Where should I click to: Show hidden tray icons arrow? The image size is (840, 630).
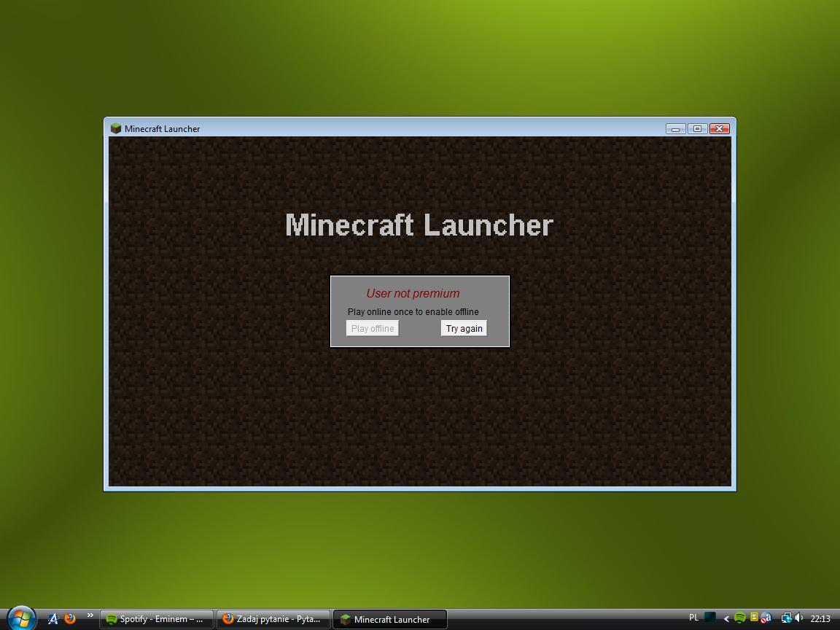pyautogui.click(x=726, y=619)
